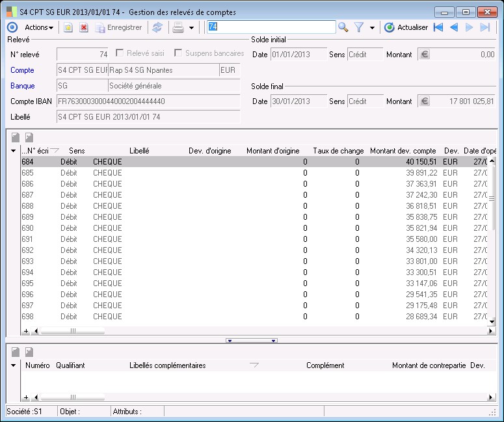Screen dimensions: 504x422
Task: Open column menu arrow in entries grid
Action: tap(14, 151)
